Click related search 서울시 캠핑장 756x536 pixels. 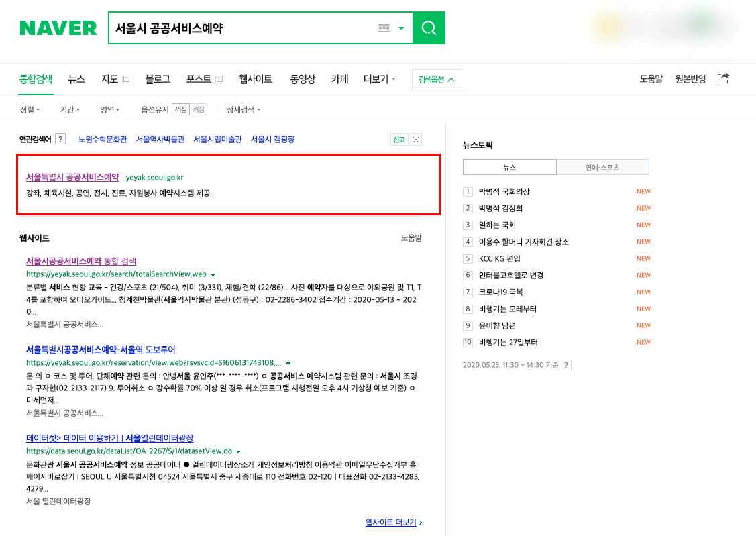tap(273, 140)
